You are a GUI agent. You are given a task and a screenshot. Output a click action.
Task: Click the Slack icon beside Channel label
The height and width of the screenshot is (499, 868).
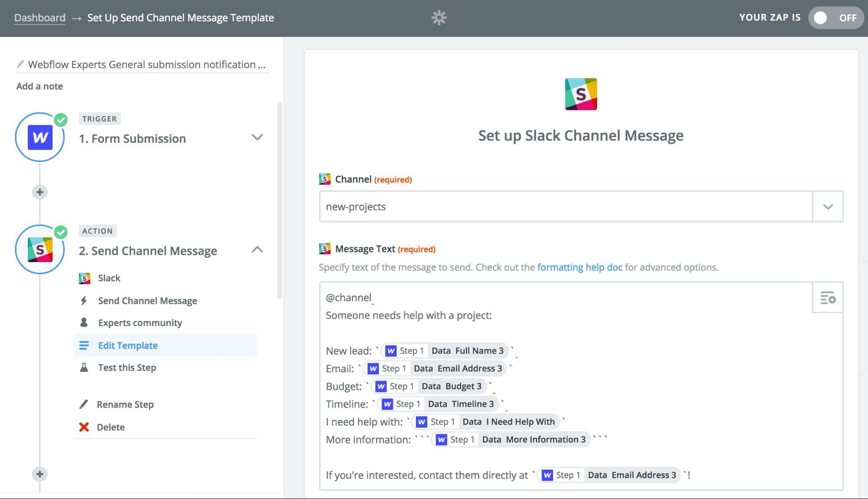[325, 179]
